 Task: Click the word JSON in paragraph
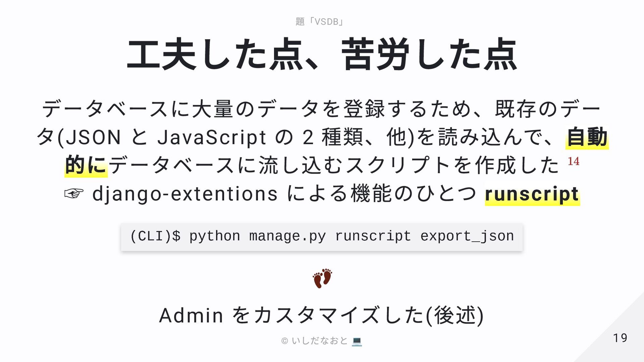[93, 137]
